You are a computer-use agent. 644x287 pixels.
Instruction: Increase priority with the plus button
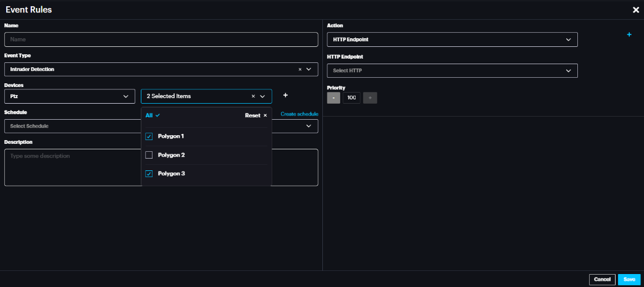point(370,98)
